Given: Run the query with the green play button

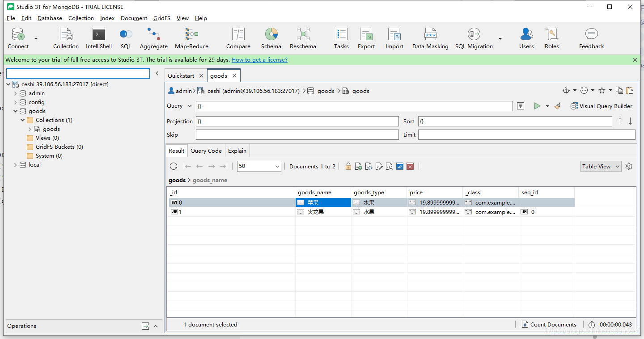Looking at the screenshot, I should pyautogui.click(x=537, y=106).
